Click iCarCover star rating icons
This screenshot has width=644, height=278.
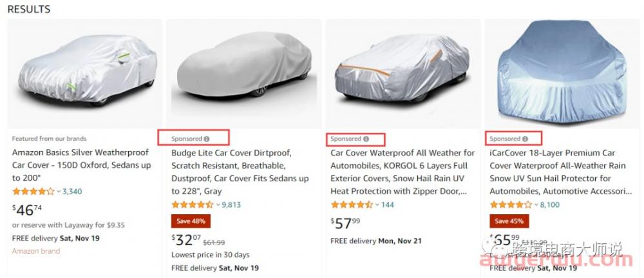click(511, 204)
